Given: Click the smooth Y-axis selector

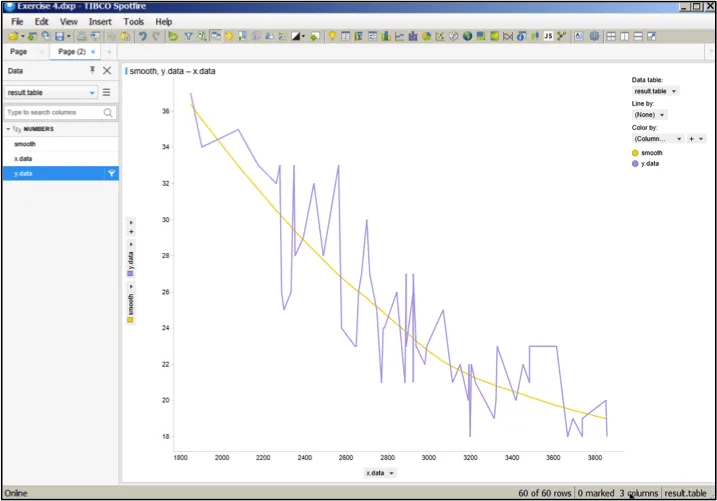Looking at the screenshot, I should [x=131, y=304].
